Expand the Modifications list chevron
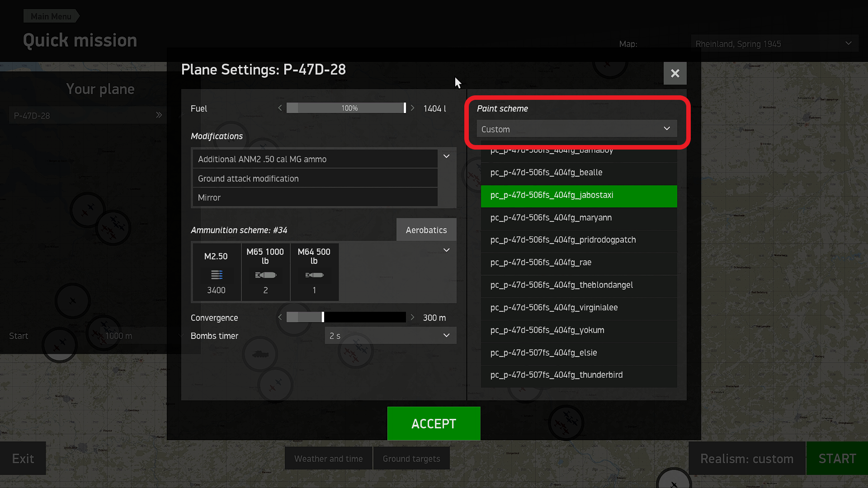868x488 pixels. pos(446,156)
